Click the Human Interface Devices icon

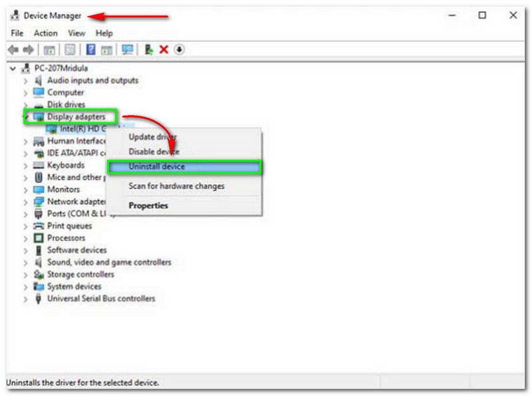[39, 141]
